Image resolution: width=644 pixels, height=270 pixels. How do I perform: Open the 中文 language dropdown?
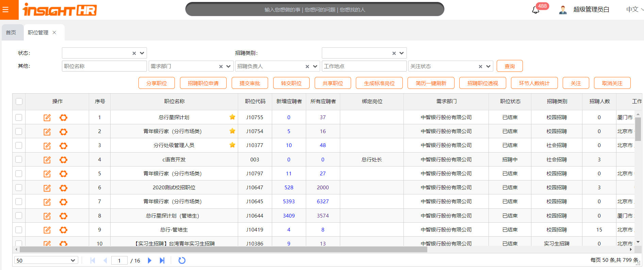(x=634, y=10)
